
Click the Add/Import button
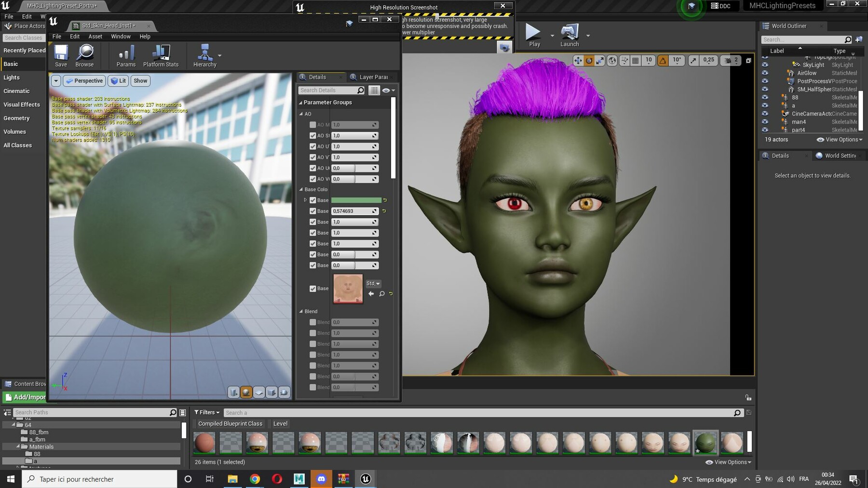tap(25, 397)
